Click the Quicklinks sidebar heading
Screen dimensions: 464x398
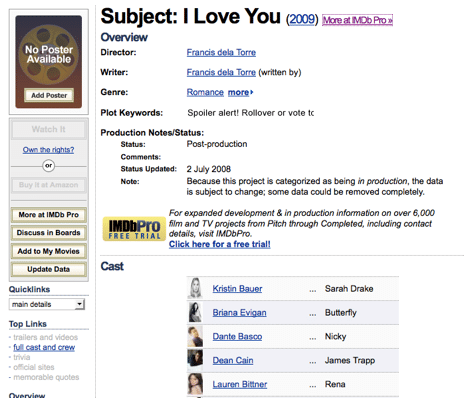(29, 289)
